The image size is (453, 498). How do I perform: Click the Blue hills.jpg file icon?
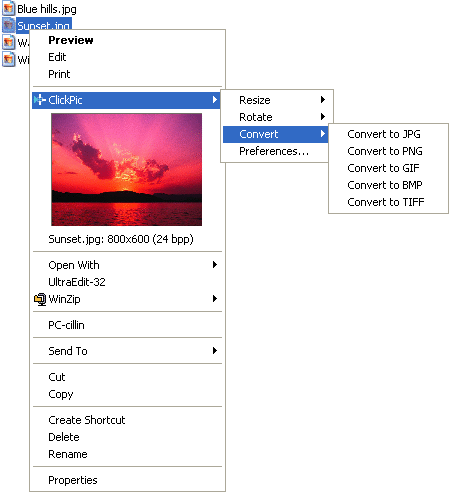pos(9,8)
